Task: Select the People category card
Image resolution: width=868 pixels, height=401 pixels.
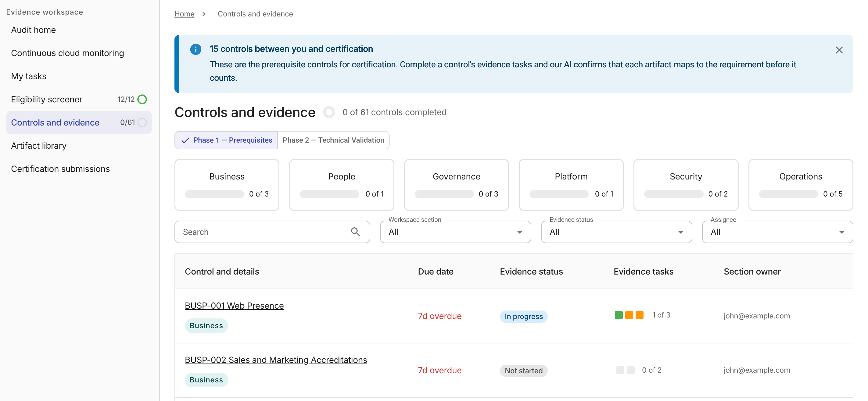Action: click(x=341, y=185)
